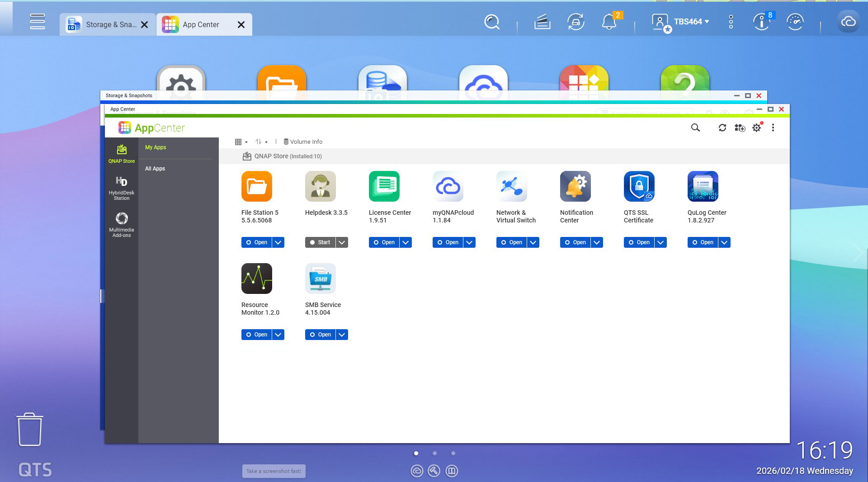Expand the File Station Open dropdown arrow
Viewport: 868px width, 482px height.
(278, 242)
